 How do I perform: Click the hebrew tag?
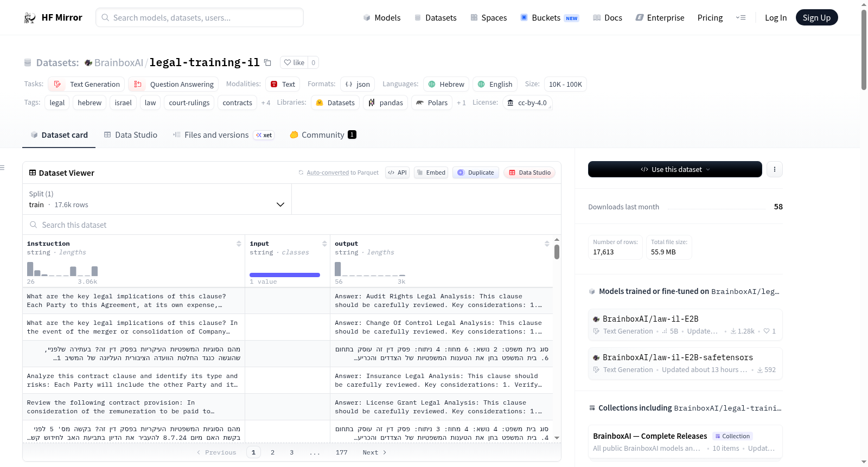click(x=90, y=103)
